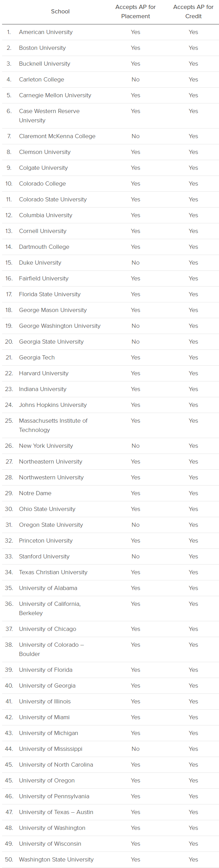
Task: Click the Yes credit value for New York University
Action: 193,446
